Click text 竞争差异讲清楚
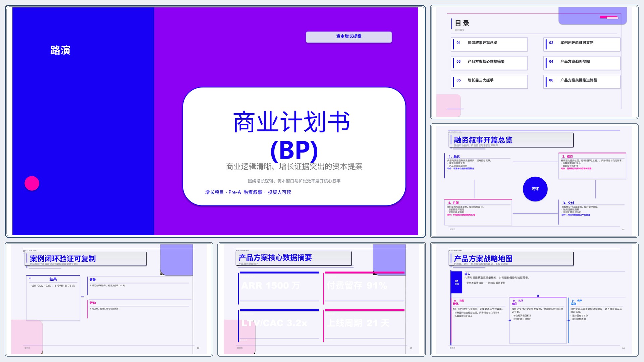 tap(475, 283)
